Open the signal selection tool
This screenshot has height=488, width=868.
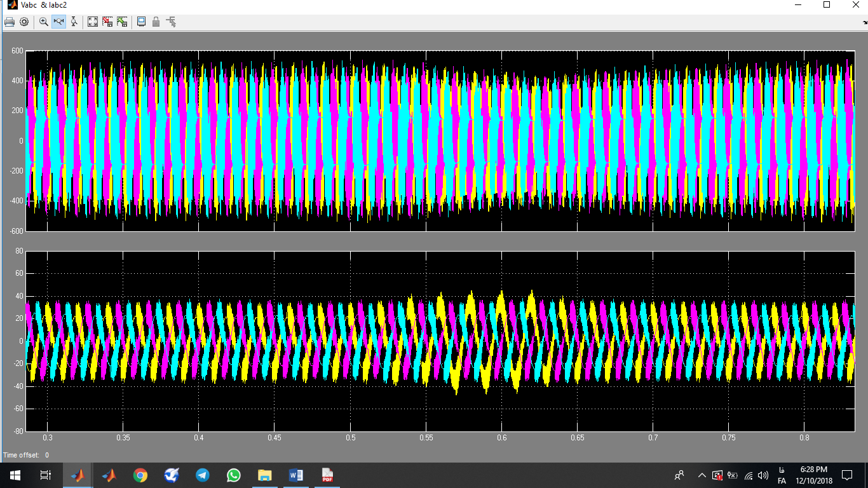(171, 22)
